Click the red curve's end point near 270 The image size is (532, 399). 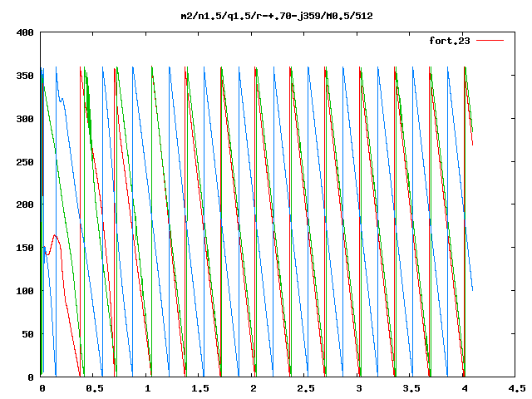tap(472, 145)
